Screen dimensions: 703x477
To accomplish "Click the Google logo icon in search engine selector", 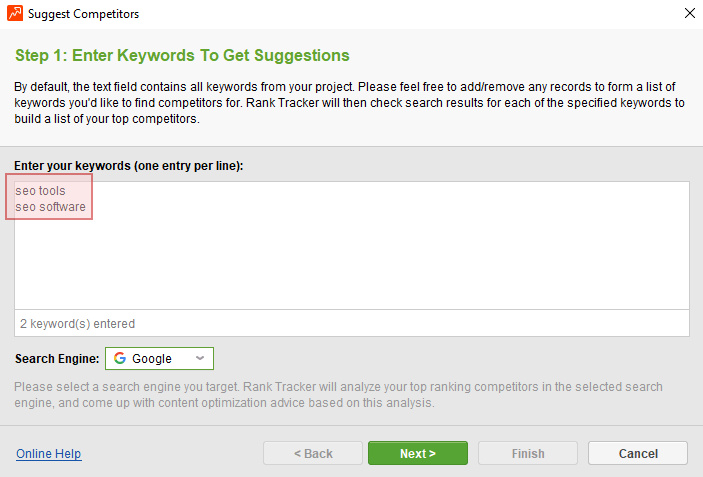I will [x=120, y=358].
